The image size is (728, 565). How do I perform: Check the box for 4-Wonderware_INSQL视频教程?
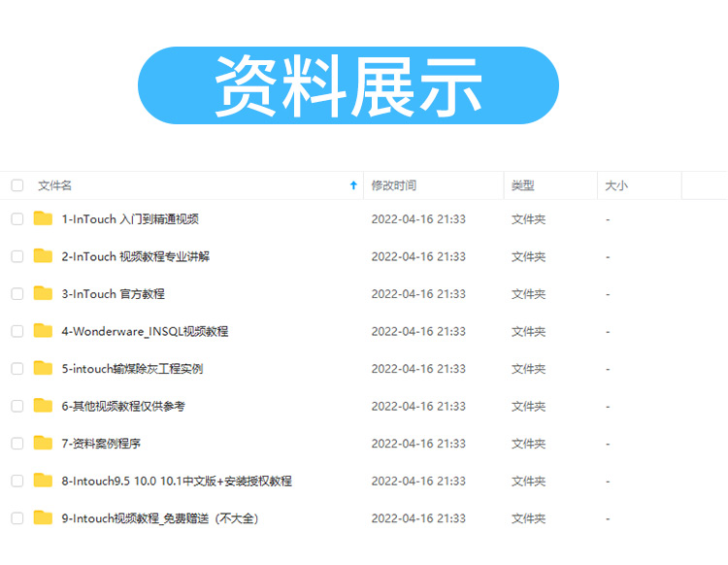coord(17,331)
